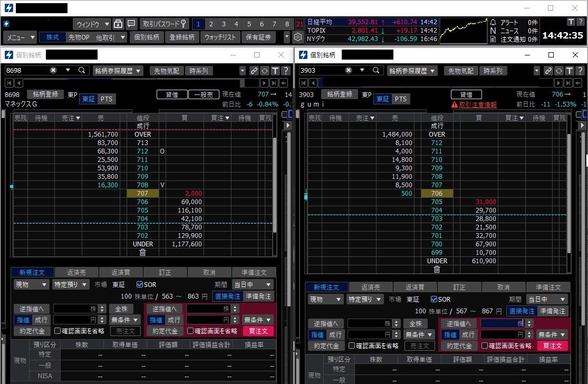This screenshot has height=384, width=588.
Task: Click the link chain icon in the 8698 window
Action: point(254,71)
